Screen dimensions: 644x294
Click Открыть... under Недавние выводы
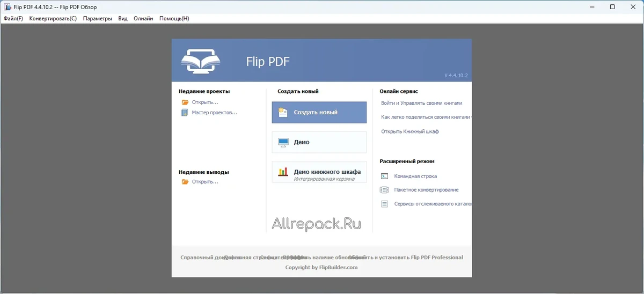pos(205,181)
